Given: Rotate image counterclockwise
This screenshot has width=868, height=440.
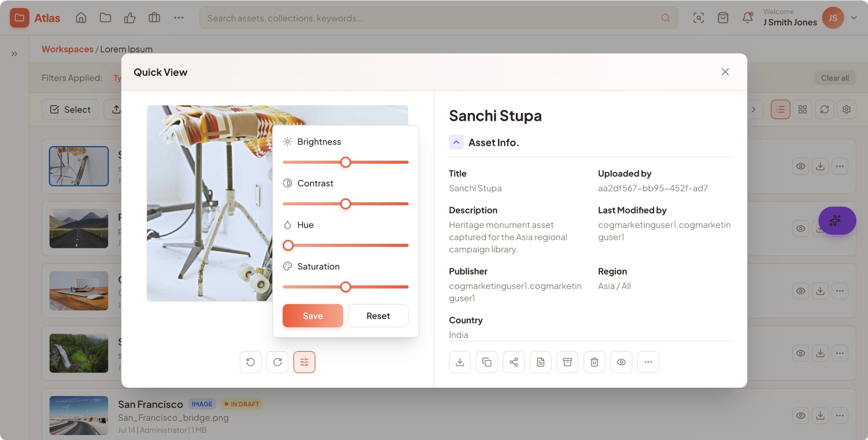Looking at the screenshot, I should [250, 362].
